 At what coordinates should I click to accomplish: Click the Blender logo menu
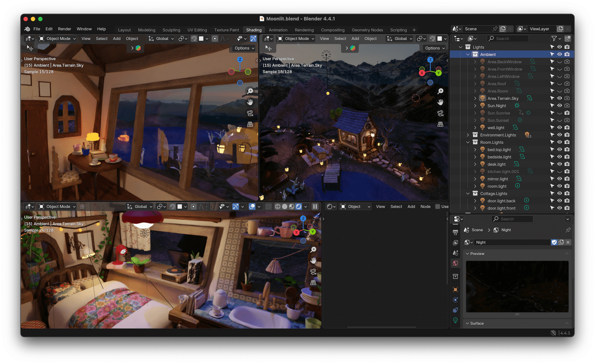(27, 29)
